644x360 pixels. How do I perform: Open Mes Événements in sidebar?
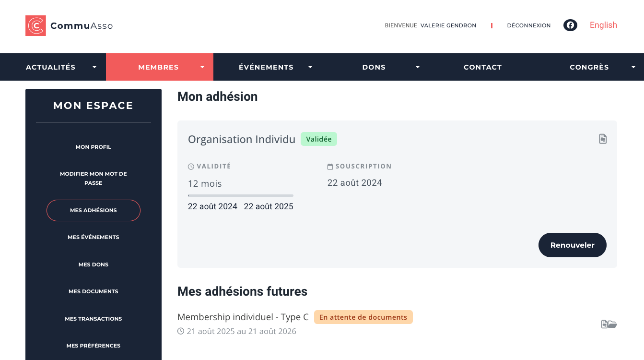pyautogui.click(x=94, y=237)
